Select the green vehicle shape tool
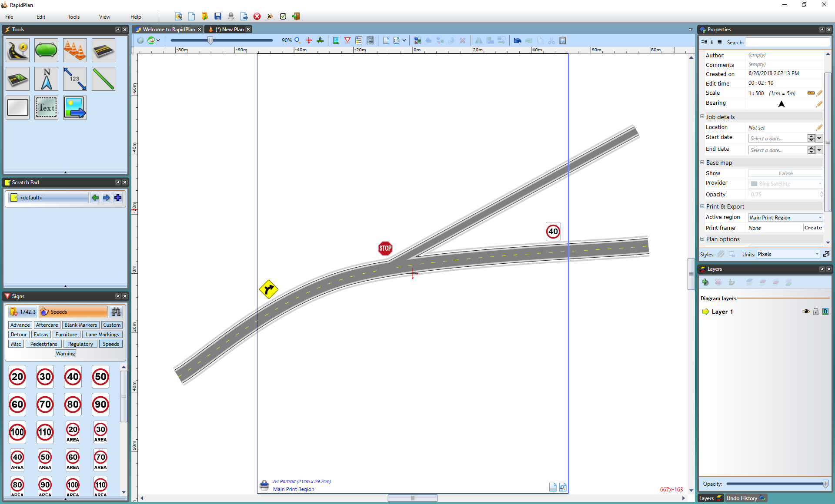Viewport: 835px width, 504px height. coord(46,50)
